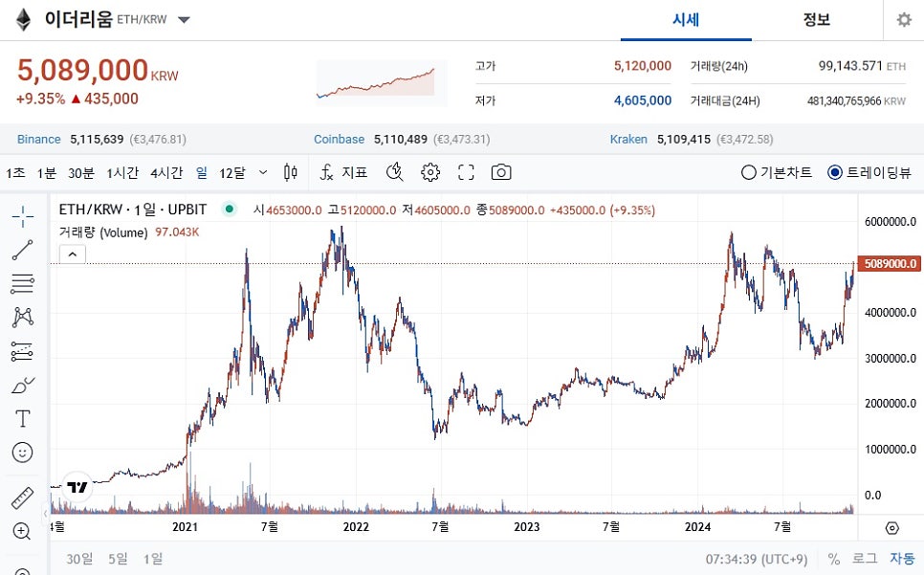Open the emoji sticker tool
This screenshot has height=575, width=924.
23,452
